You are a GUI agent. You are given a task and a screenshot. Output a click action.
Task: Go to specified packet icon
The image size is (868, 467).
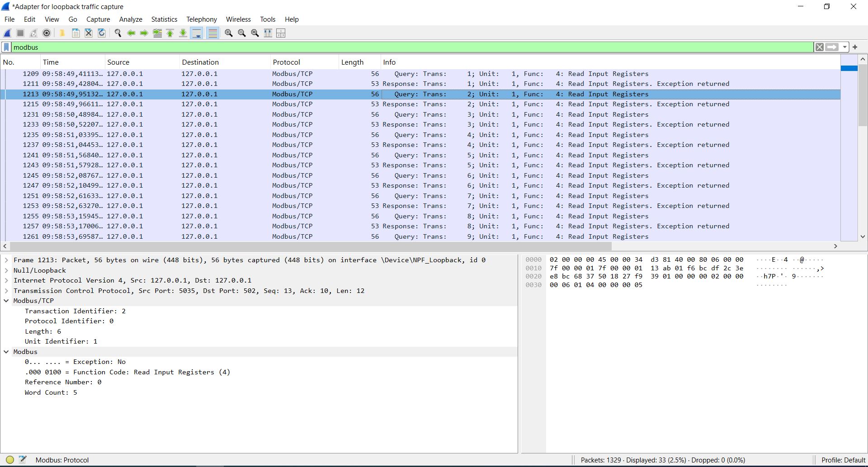157,33
